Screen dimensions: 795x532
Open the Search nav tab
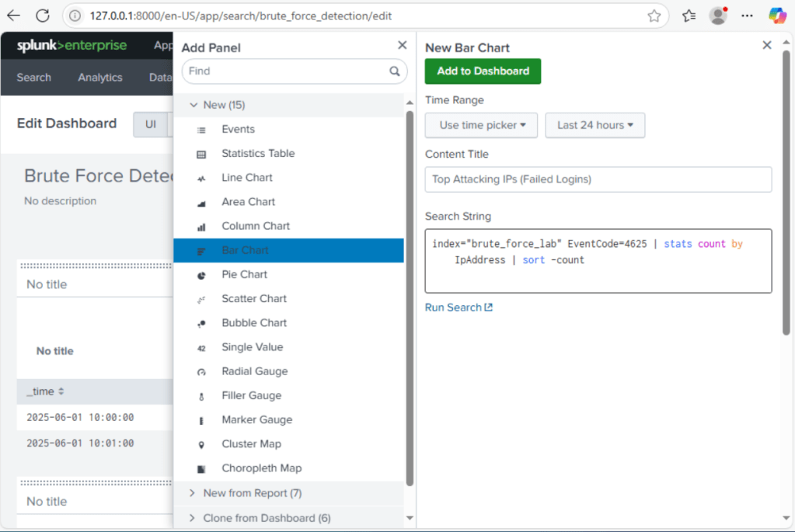point(34,78)
